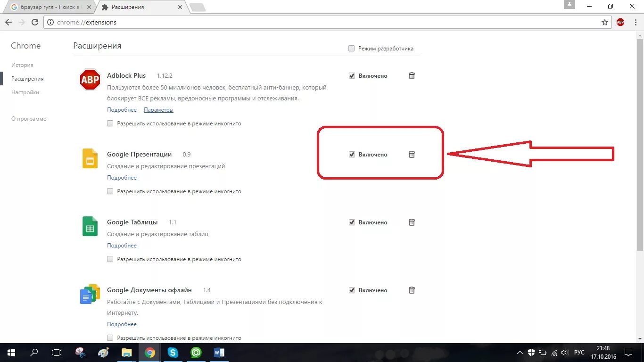Click the volume speaker tray icon
Viewport: 644px width, 362px height.
(x=564, y=353)
